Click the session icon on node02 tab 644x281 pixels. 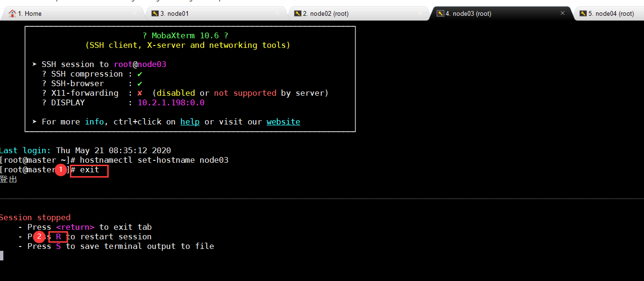[x=297, y=13]
